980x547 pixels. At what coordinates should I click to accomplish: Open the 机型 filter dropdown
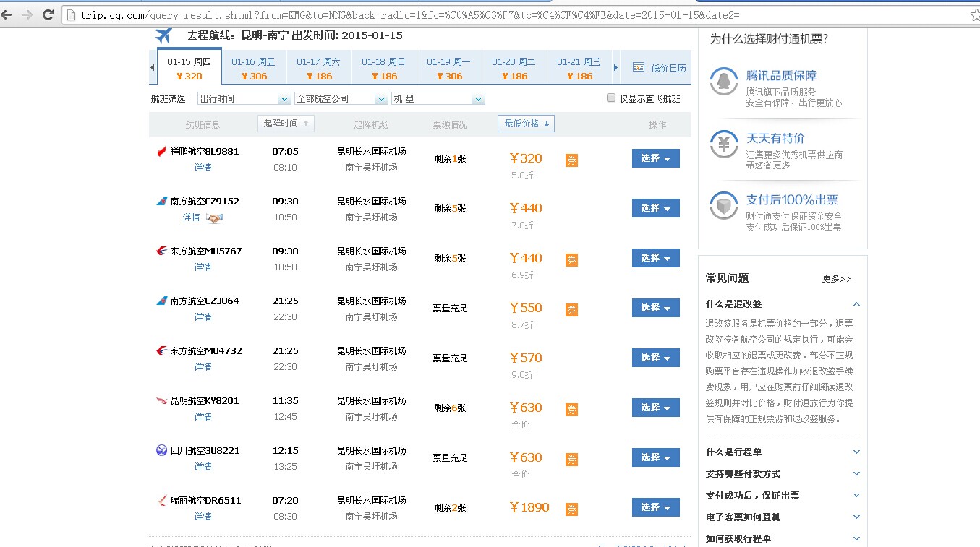pos(438,98)
